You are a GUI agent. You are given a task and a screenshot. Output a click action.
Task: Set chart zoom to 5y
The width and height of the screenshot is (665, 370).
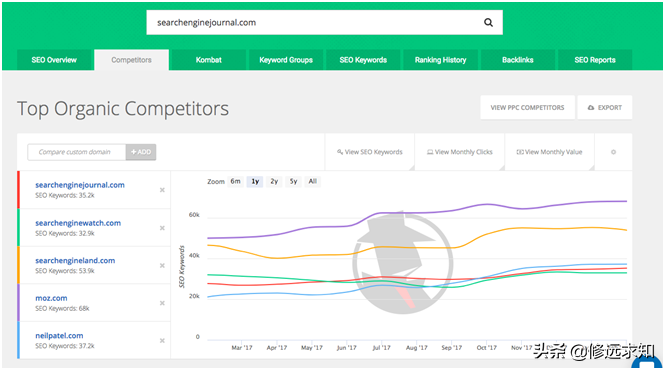(293, 182)
